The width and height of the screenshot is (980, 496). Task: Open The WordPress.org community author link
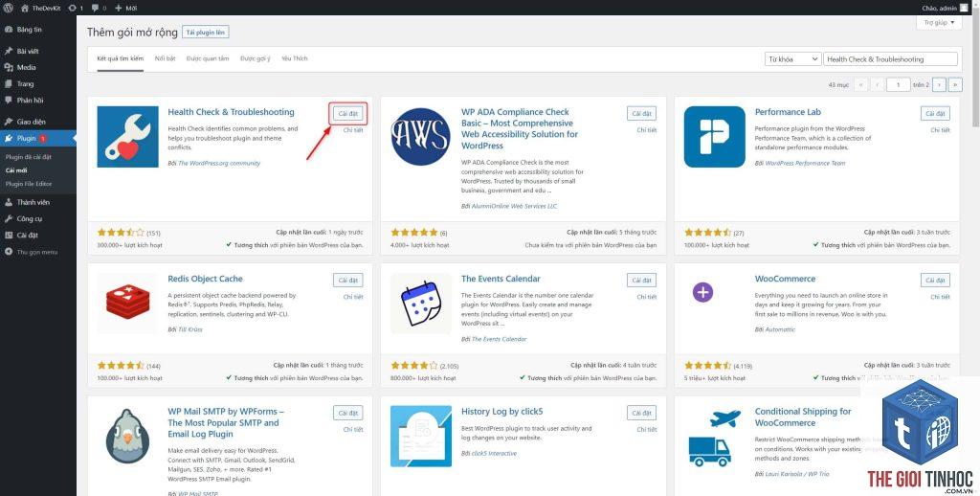pos(219,163)
